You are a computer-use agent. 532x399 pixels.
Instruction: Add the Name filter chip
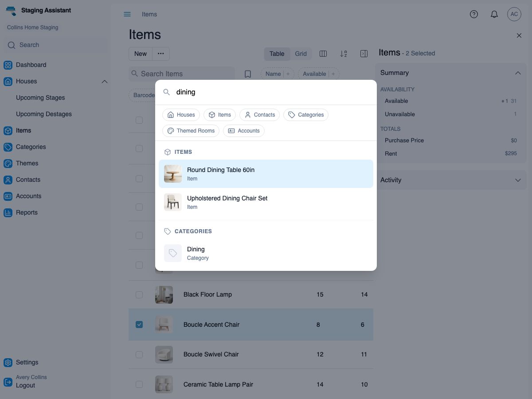[x=277, y=74]
